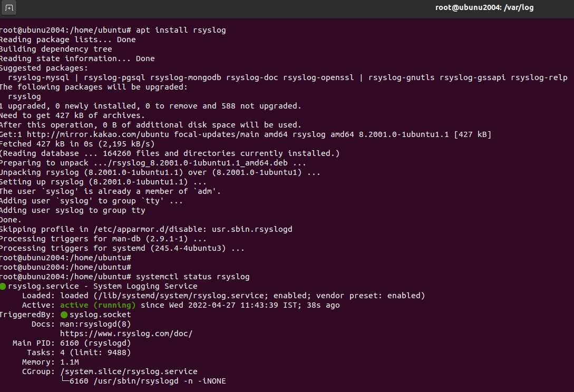Click the '6160 /usr/sbin/rsyslogd -n -iNONE' process line

(x=143, y=382)
